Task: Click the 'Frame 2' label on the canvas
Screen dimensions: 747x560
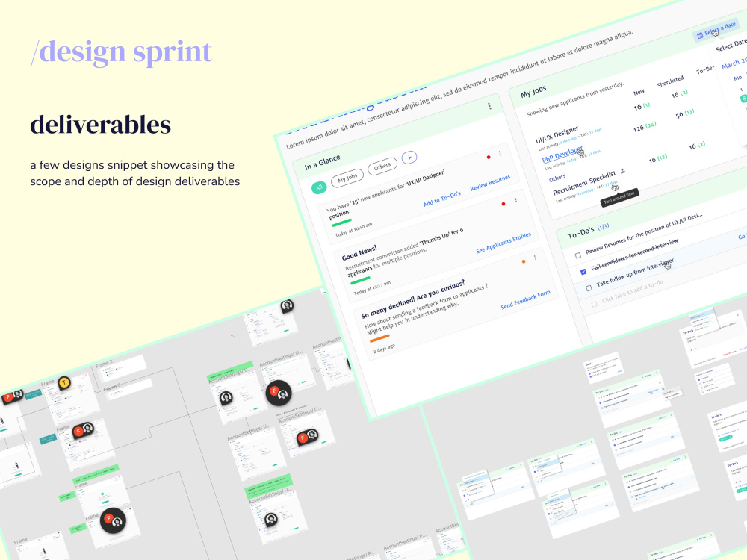Action: point(104,365)
